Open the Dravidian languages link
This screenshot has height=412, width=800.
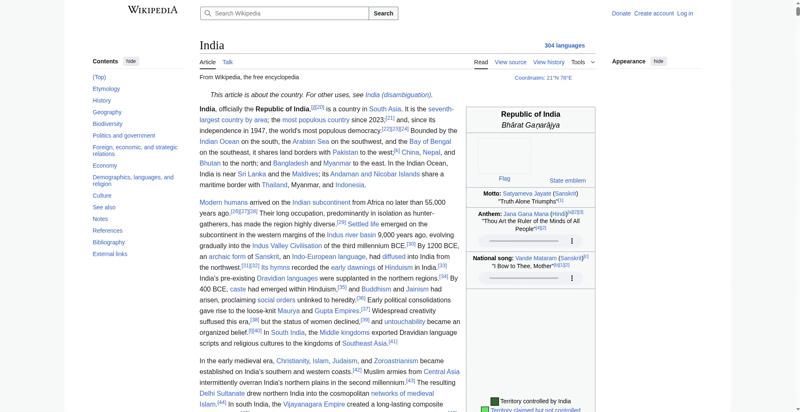[x=287, y=278]
